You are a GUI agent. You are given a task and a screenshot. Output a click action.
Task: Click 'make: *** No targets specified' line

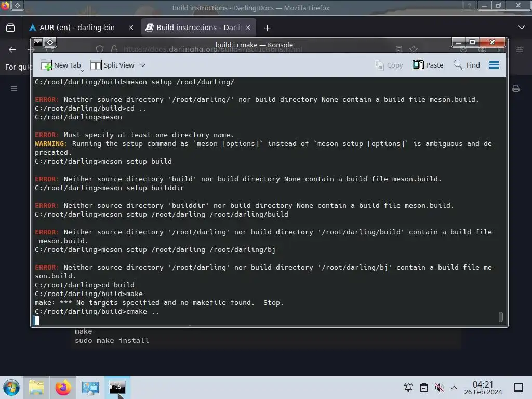[x=159, y=303]
